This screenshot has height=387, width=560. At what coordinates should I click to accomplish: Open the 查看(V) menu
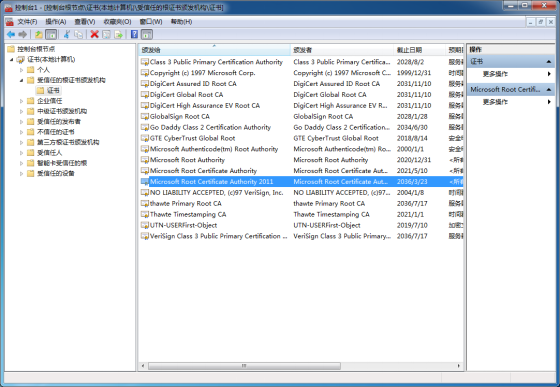[x=85, y=22]
